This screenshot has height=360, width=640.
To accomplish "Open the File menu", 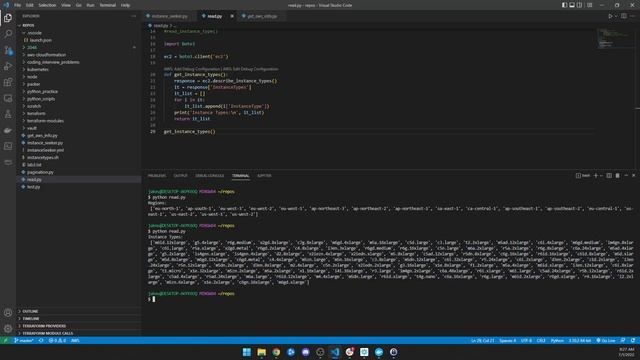I will point(17,5).
